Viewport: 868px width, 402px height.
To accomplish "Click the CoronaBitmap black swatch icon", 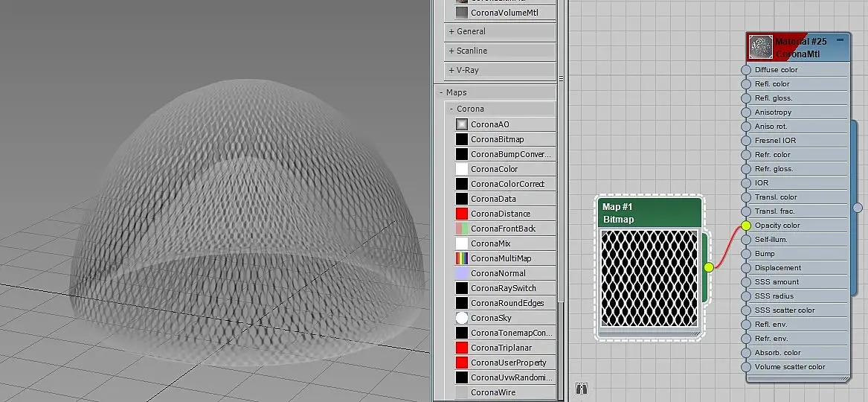I will pos(462,139).
